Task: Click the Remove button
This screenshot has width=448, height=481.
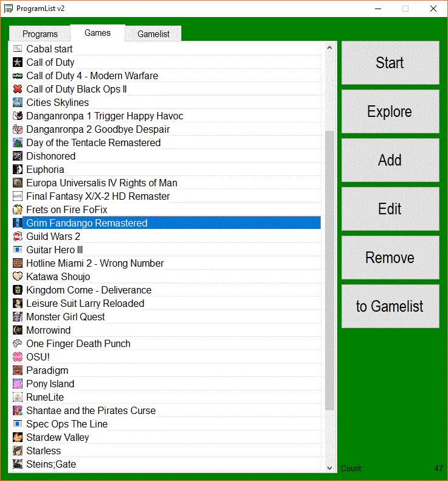Action: coord(390,258)
